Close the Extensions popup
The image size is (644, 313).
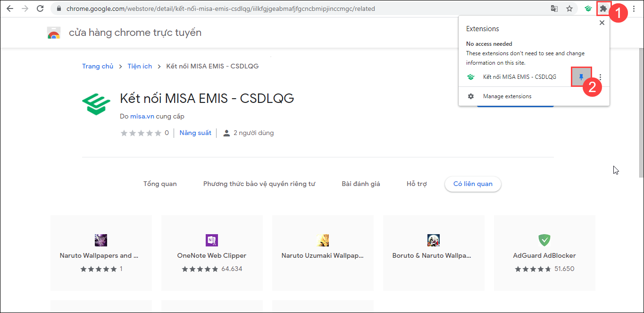coord(602,23)
